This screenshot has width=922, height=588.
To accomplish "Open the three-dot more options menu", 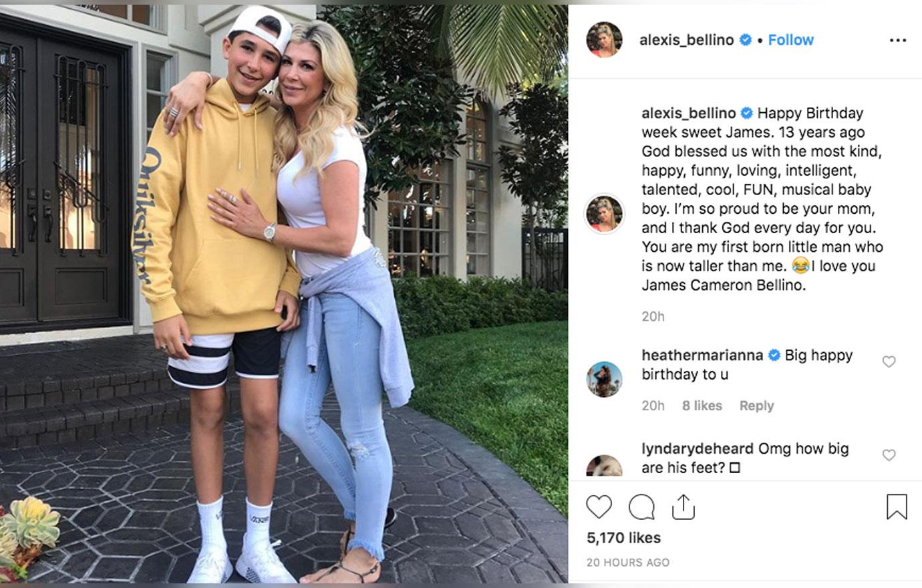I will (898, 41).
